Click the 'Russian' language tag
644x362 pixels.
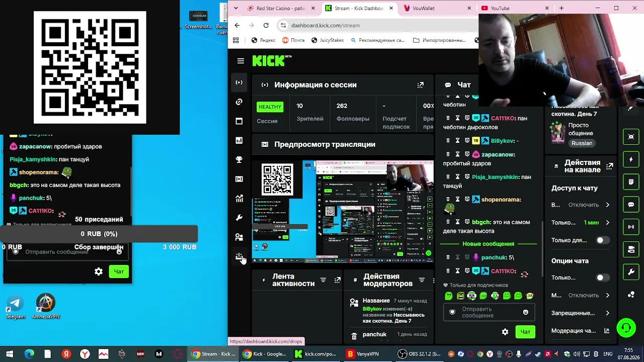(x=582, y=143)
